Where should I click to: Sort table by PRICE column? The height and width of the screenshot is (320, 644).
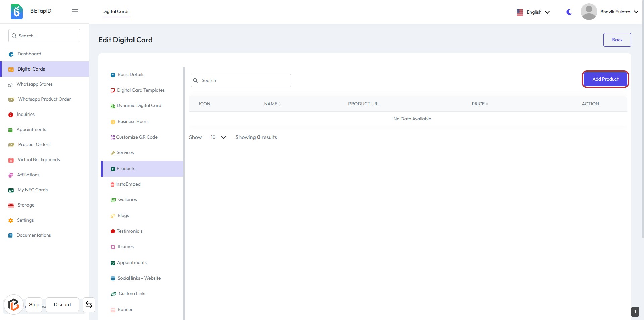click(480, 104)
